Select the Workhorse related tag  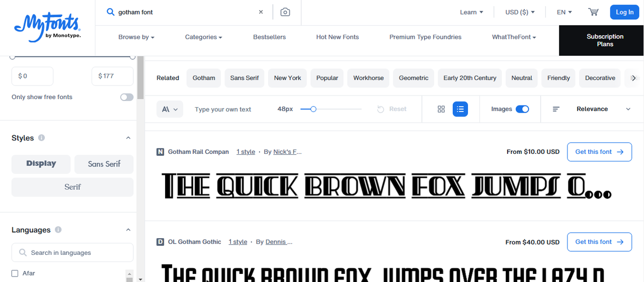click(x=368, y=78)
